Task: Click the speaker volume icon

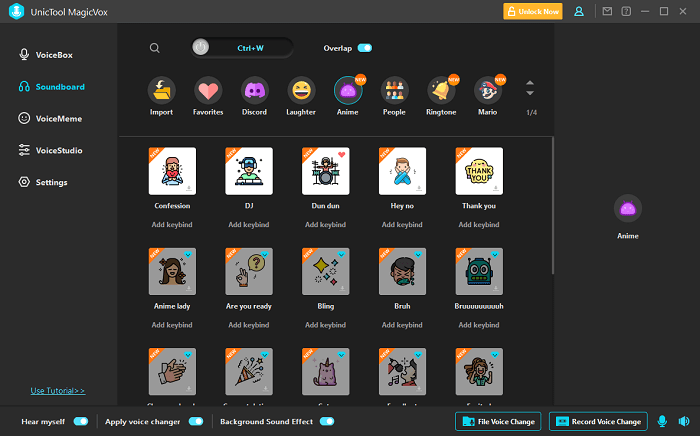Action: pos(684,421)
